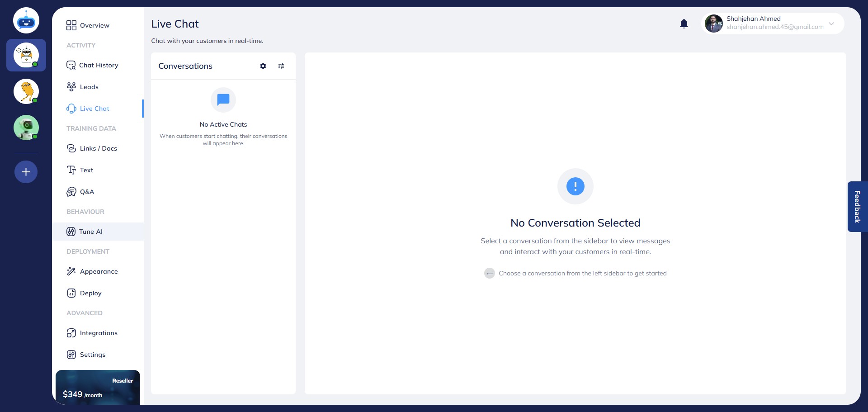Select the Tune AI behaviour settings
Screen dimensions: 868x412
click(x=91, y=231)
